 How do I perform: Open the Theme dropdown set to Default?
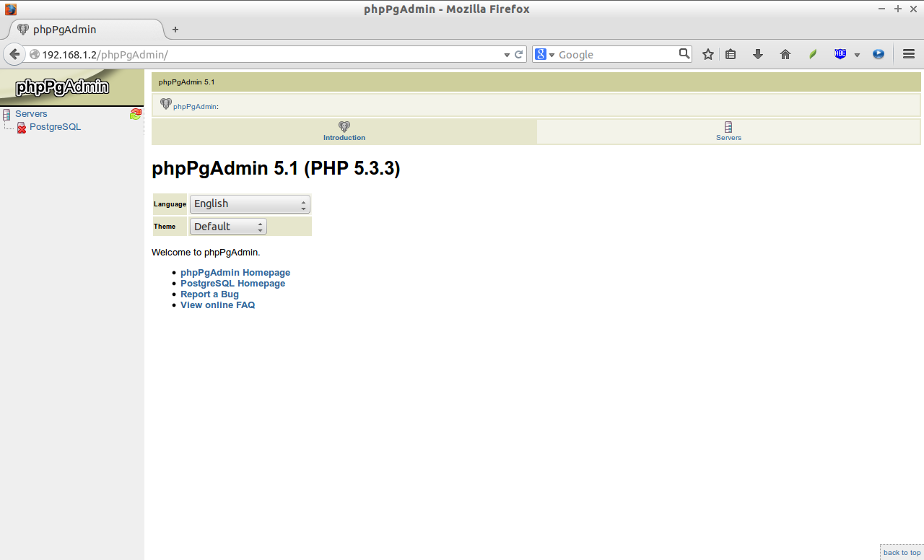pyautogui.click(x=228, y=227)
